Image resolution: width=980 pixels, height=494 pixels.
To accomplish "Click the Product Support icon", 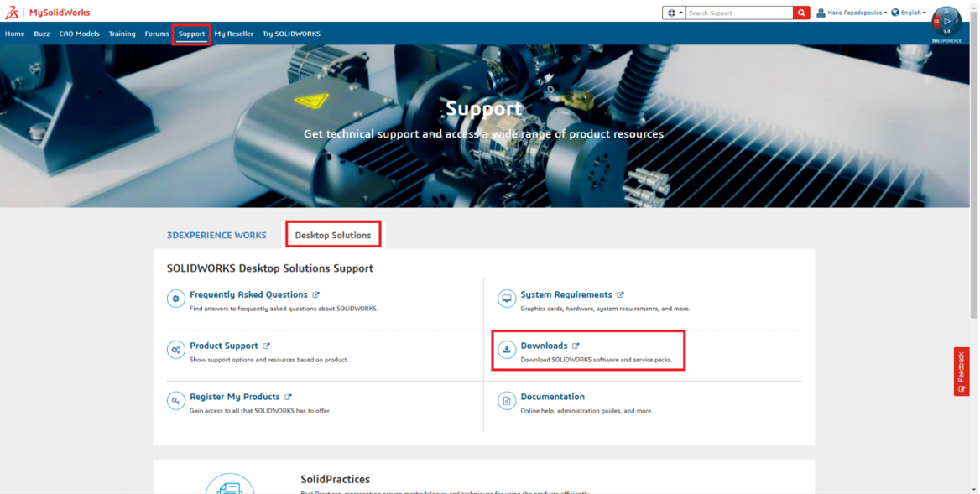I will [x=175, y=350].
